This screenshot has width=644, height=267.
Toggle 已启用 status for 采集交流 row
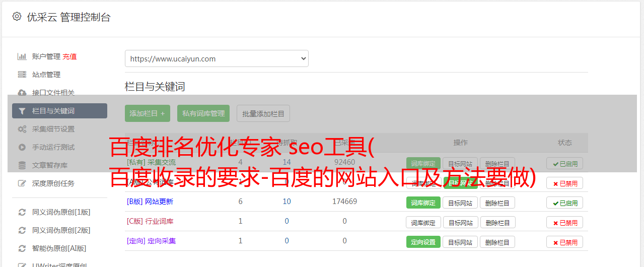[x=565, y=163]
